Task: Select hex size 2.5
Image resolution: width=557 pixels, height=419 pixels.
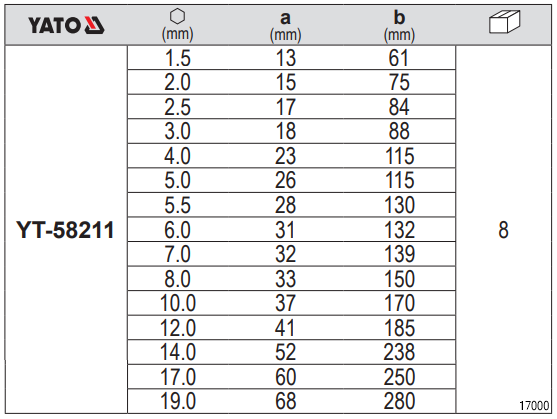Action: tap(177, 107)
